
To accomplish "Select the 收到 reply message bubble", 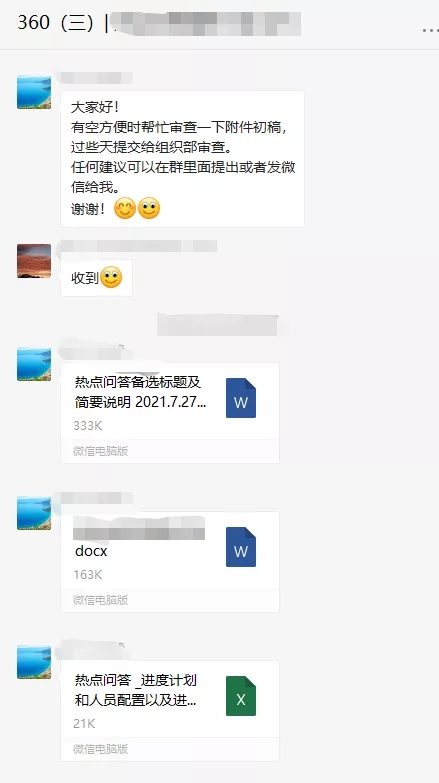I will tap(96, 278).
